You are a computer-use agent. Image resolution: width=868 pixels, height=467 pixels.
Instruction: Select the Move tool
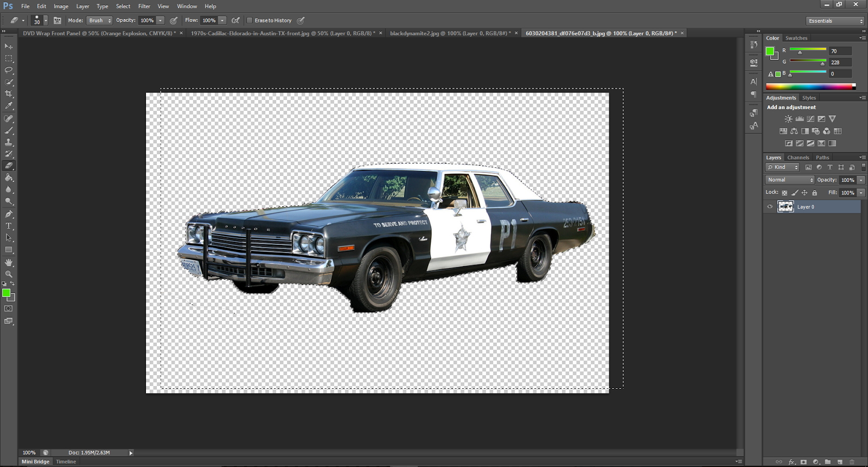(x=9, y=47)
